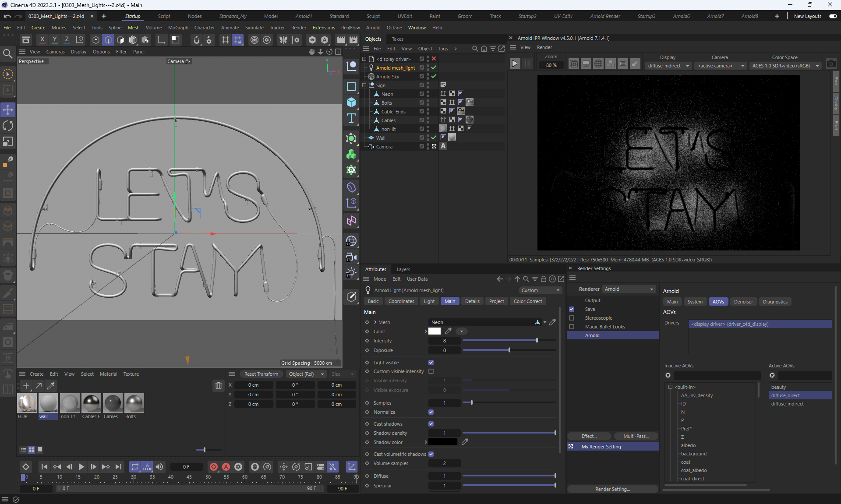Click the white light Color swatch
Viewport: 841px width, 504px height.
tap(435, 331)
